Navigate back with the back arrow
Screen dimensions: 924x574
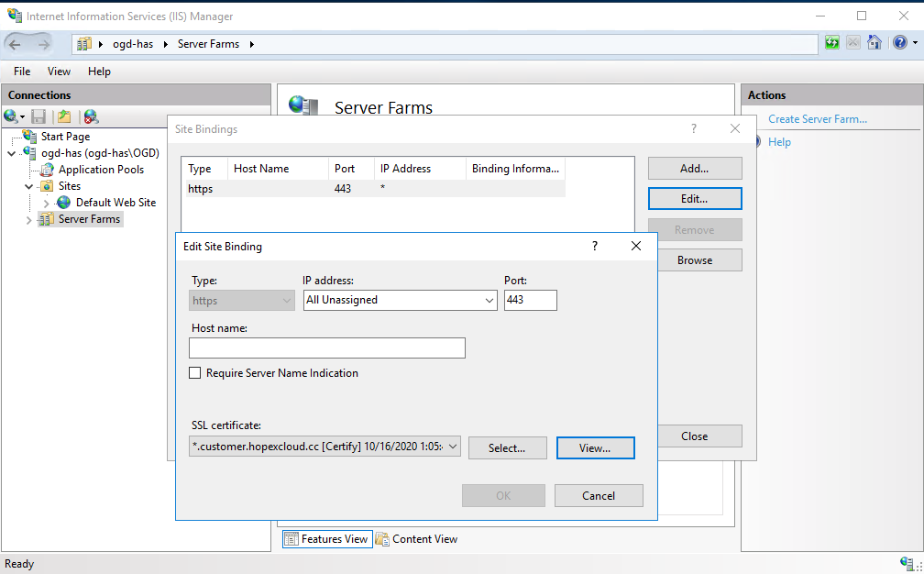pyautogui.click(x=14, y=42)
